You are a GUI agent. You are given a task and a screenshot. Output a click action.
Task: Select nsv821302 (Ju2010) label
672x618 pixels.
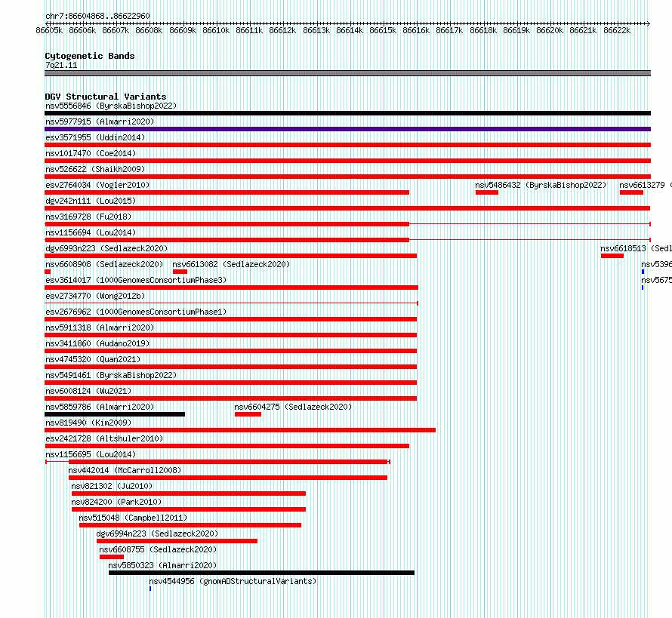pos(112,486)
